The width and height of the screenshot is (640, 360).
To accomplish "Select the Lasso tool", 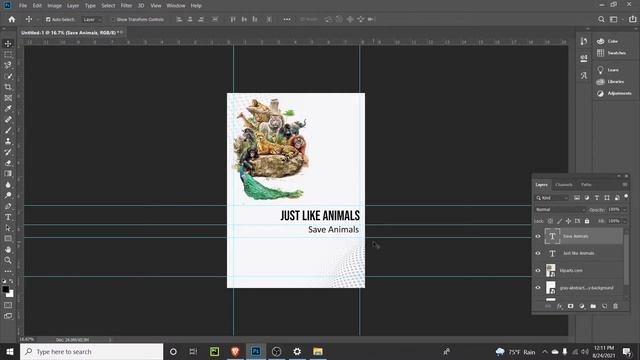I will pos(8,65).
